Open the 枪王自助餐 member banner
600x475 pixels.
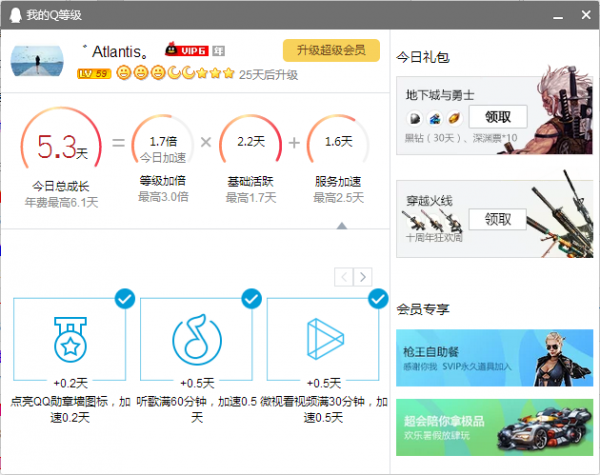pyautogui.click(x=494, y=358)
